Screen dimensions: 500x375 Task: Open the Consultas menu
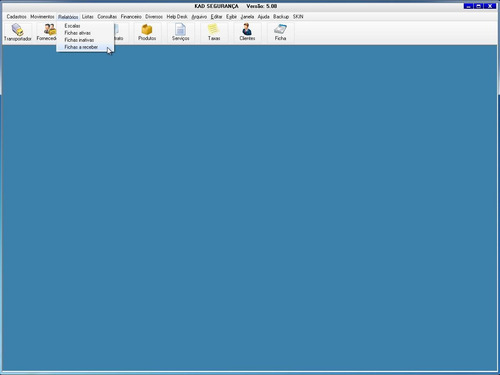coord(107,16)
